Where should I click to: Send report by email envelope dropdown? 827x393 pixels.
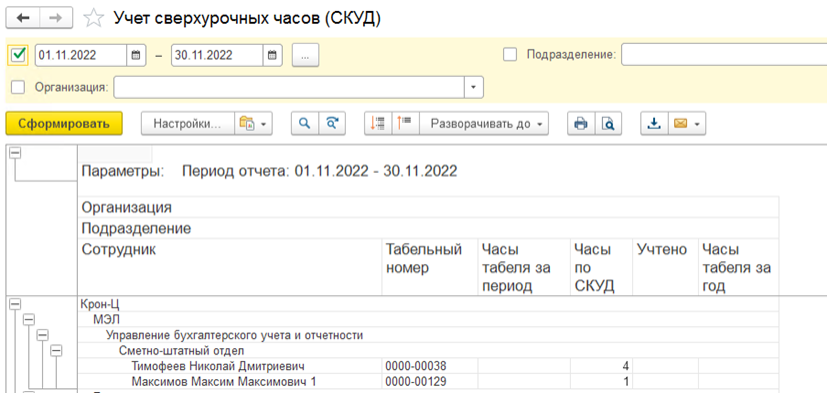[x=687, y=123]
